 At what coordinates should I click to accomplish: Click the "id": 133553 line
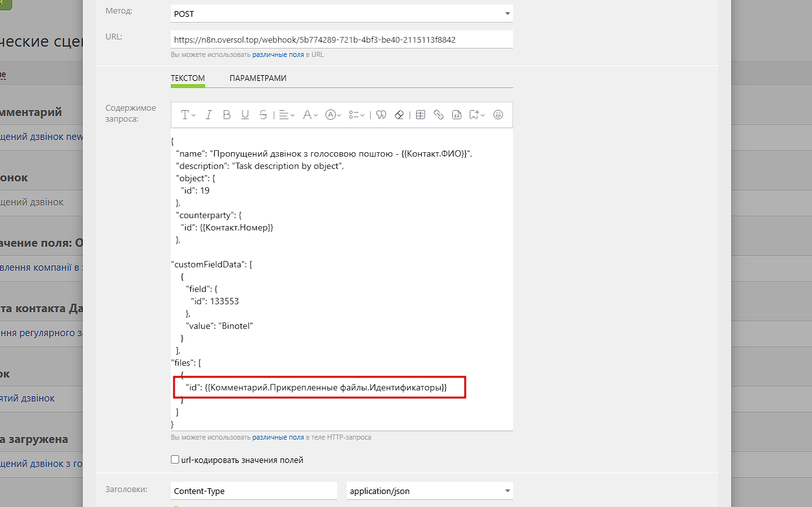click(x=215, y=301)
